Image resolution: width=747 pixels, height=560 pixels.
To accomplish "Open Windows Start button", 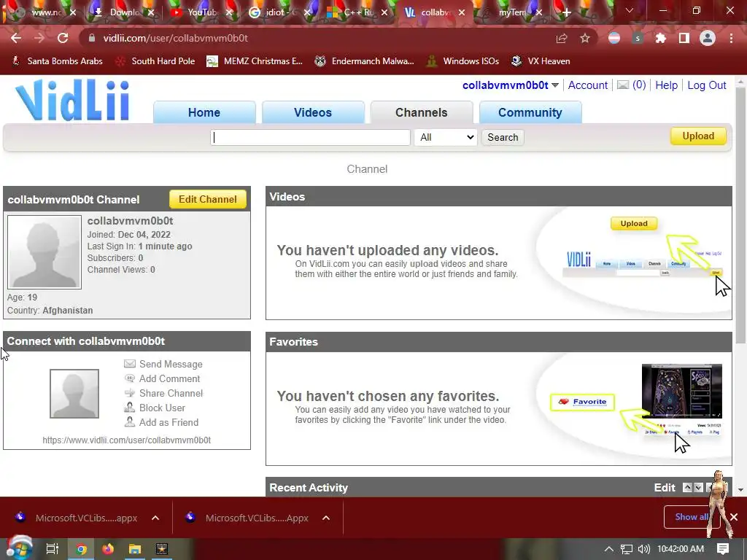I will tap(19, 548).
